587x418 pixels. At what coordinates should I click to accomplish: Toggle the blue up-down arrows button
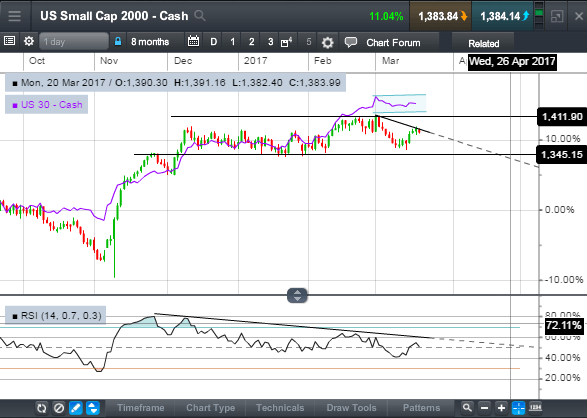pos(92,408)
